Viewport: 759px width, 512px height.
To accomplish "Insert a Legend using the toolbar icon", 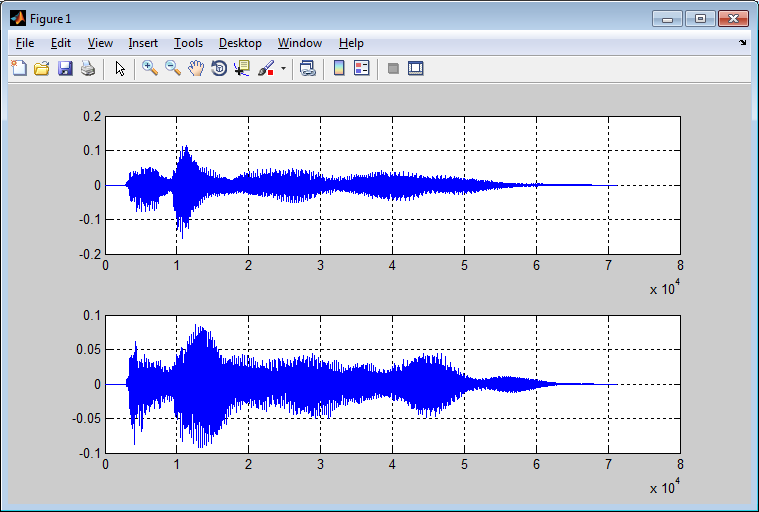I will tap(362, 69).
